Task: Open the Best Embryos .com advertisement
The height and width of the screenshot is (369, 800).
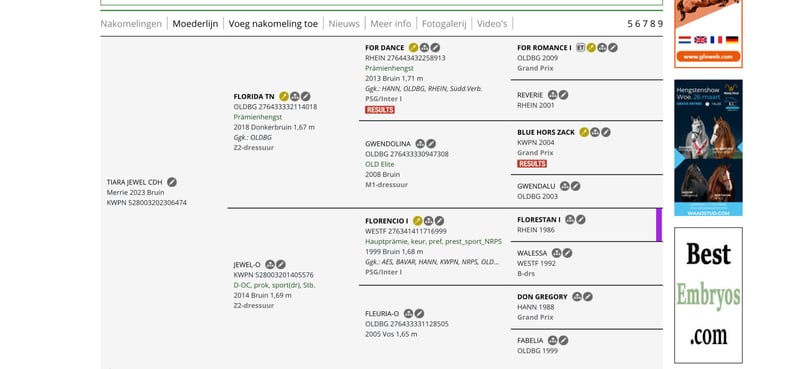Action: 708,295
